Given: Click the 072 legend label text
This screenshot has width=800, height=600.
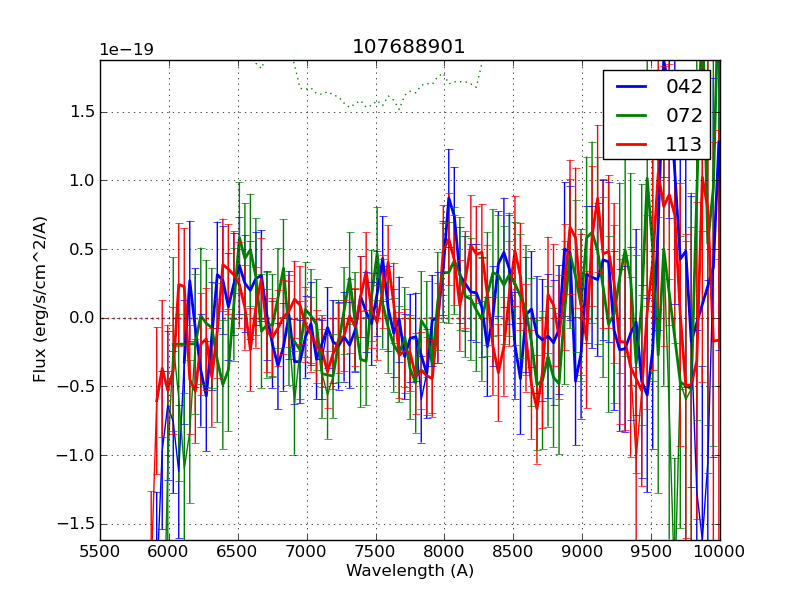Looking at the screenshot, I should pos(684,116).
